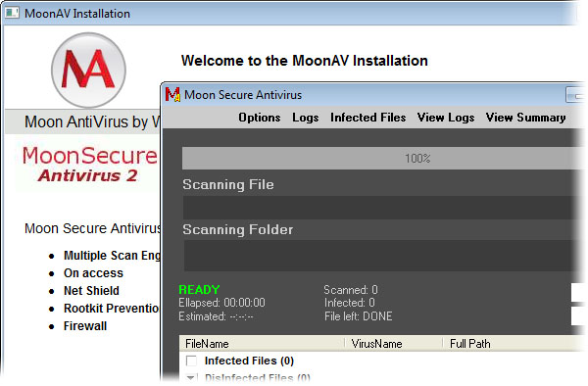Expand the DisInfected Files (0) group
Viewport: 588px width, 386px height.
click(191, 377)
